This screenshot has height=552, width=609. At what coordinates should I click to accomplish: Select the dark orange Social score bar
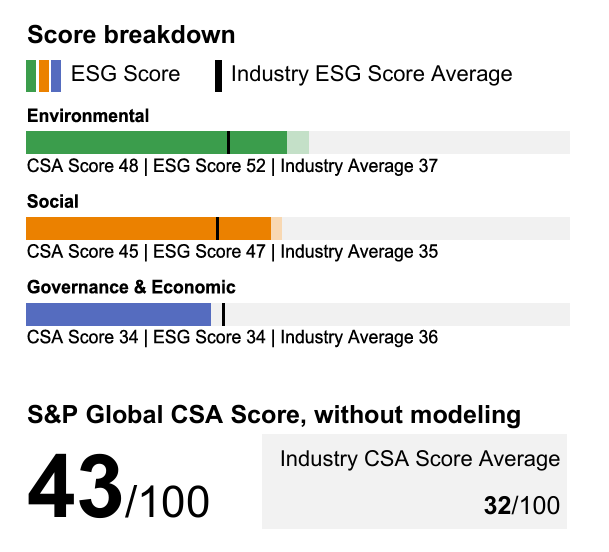point(120,229)
